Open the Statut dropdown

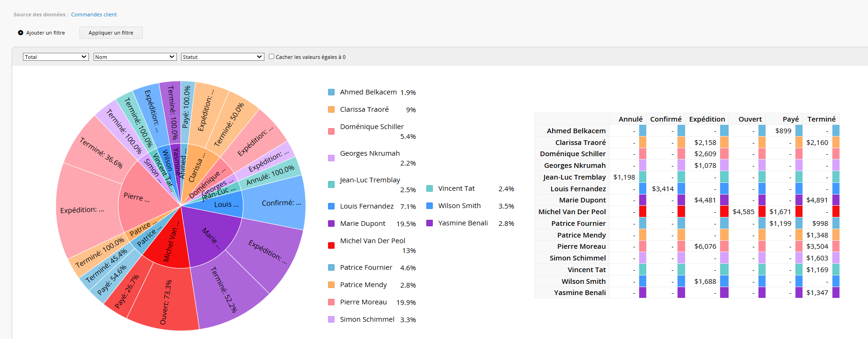click(x=223, y=57)
